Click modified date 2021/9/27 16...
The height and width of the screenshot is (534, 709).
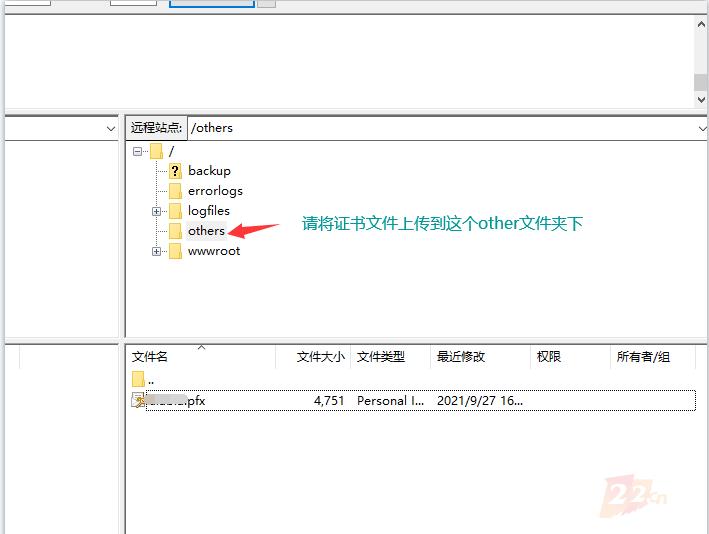[480, 401]
